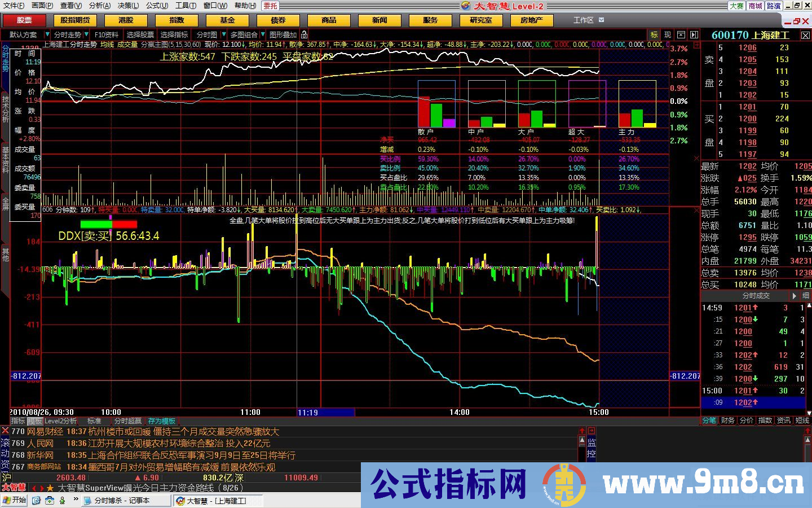Open the 公式(U) menu
Image resolution: width=812 pixels, height=508 pixels.
[157, 6]
